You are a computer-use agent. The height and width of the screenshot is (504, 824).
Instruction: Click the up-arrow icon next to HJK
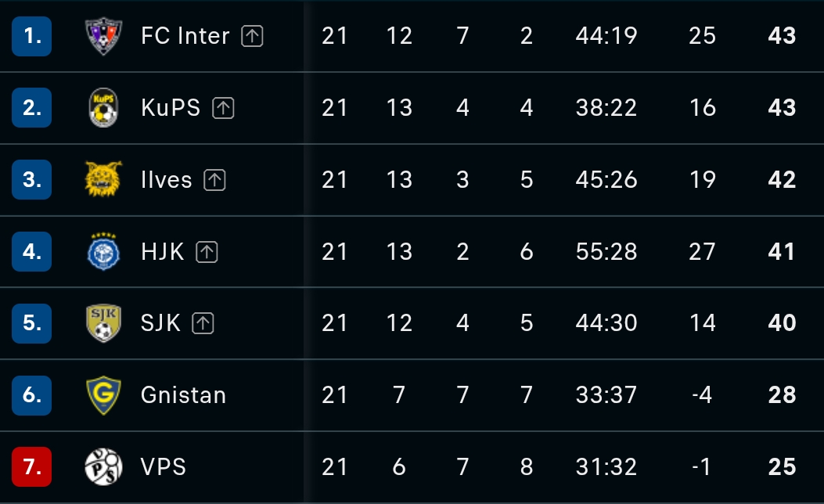207,252
